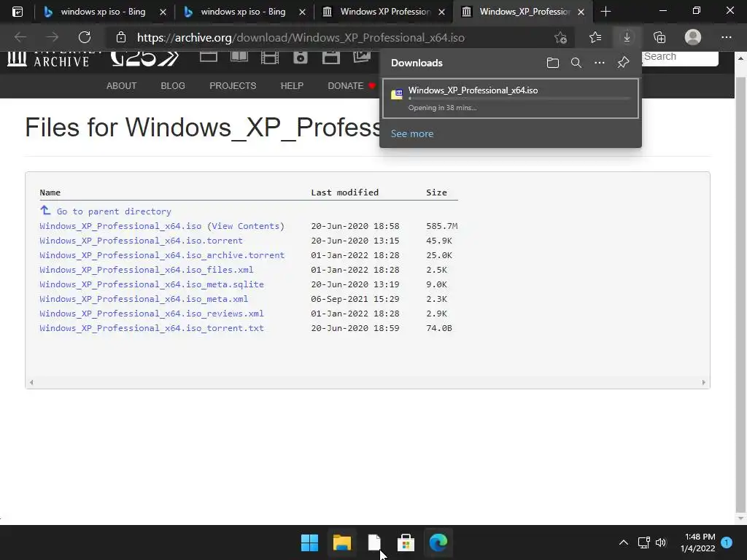Viewport: 747px width, 560px height.
Task: Click the browser address bar URL
Action: tap(301, 38)
